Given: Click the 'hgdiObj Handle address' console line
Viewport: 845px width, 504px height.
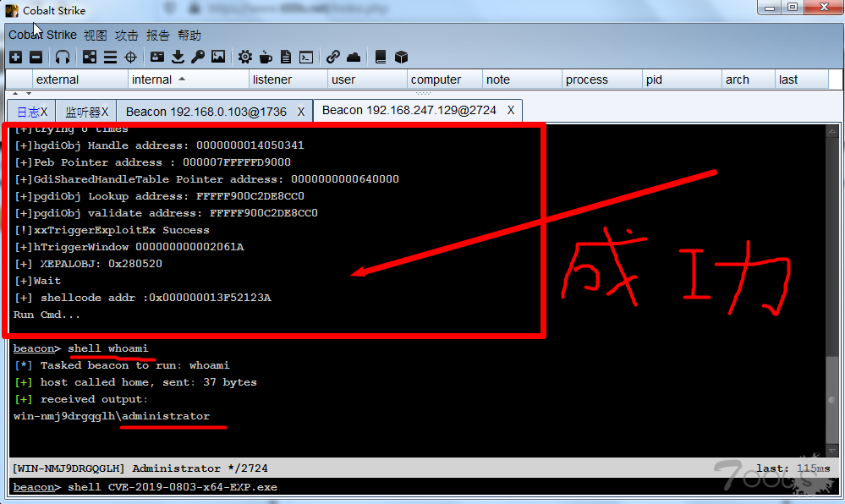Looking at the screenshot, I should (159, 145).
